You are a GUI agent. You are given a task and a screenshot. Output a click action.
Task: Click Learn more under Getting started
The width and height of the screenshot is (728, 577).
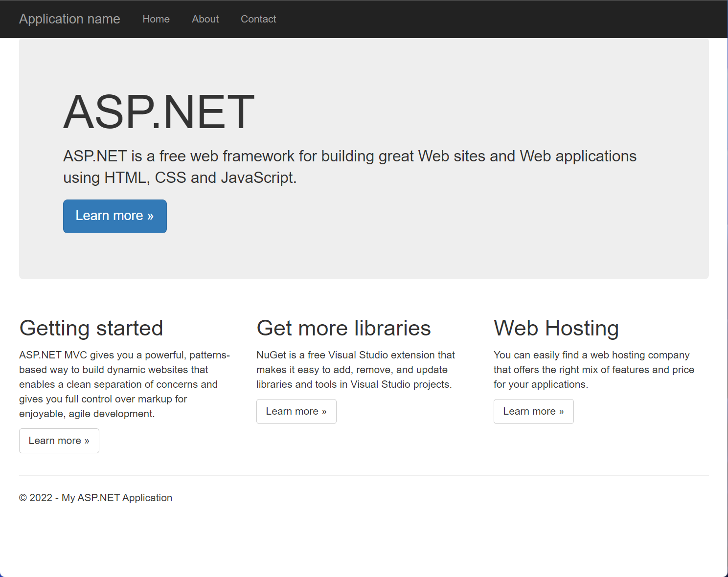point(59,441)
